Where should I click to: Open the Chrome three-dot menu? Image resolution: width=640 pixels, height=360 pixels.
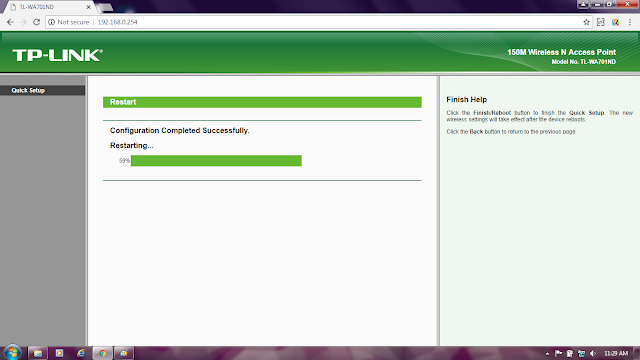630,22
